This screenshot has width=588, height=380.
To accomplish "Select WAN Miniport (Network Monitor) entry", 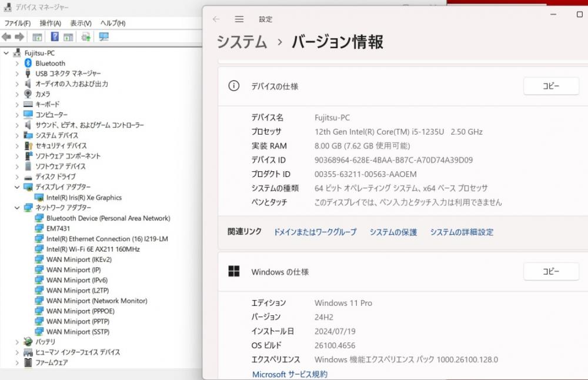I will 97,301.
